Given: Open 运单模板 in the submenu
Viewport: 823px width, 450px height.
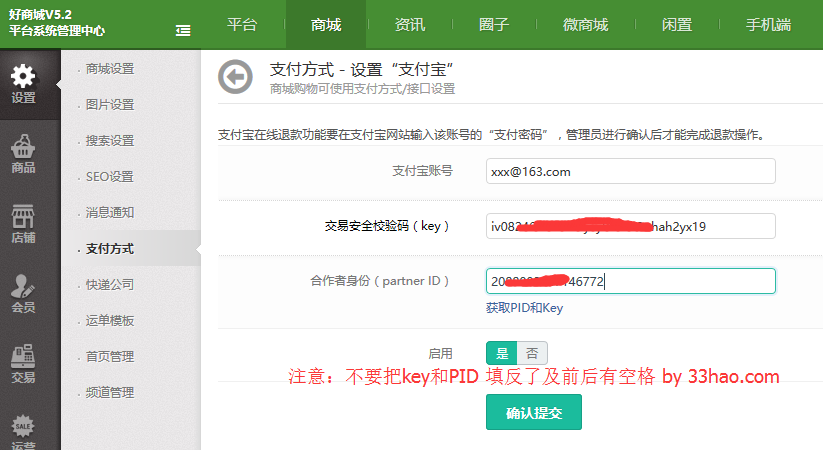Looking at the screenshot, I should pos(110,321).
